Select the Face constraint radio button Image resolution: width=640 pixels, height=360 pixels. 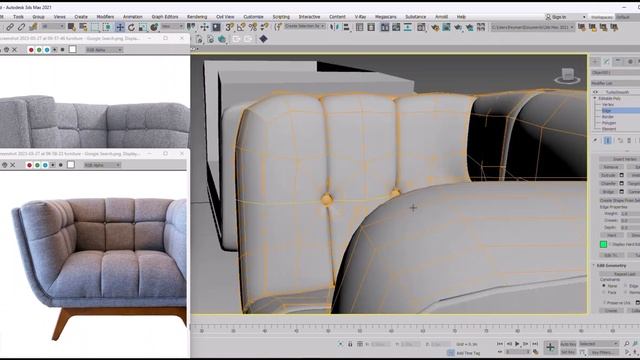click(x=604, y=292)
